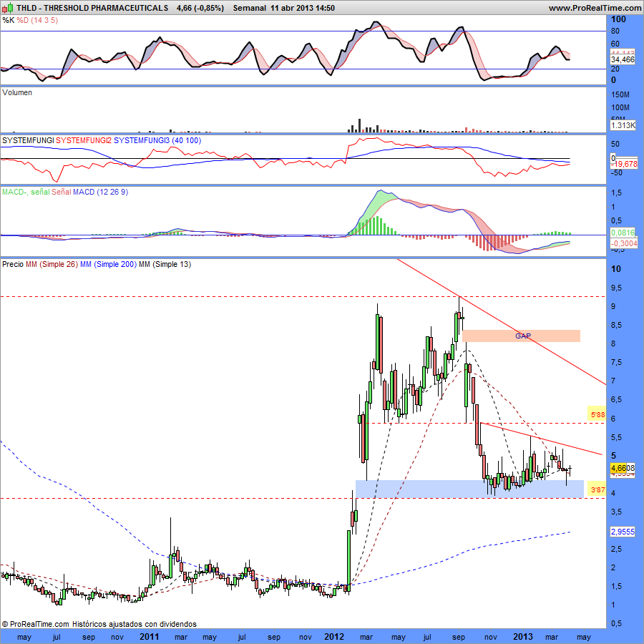Click the 150M level on the volume axis

620,95
